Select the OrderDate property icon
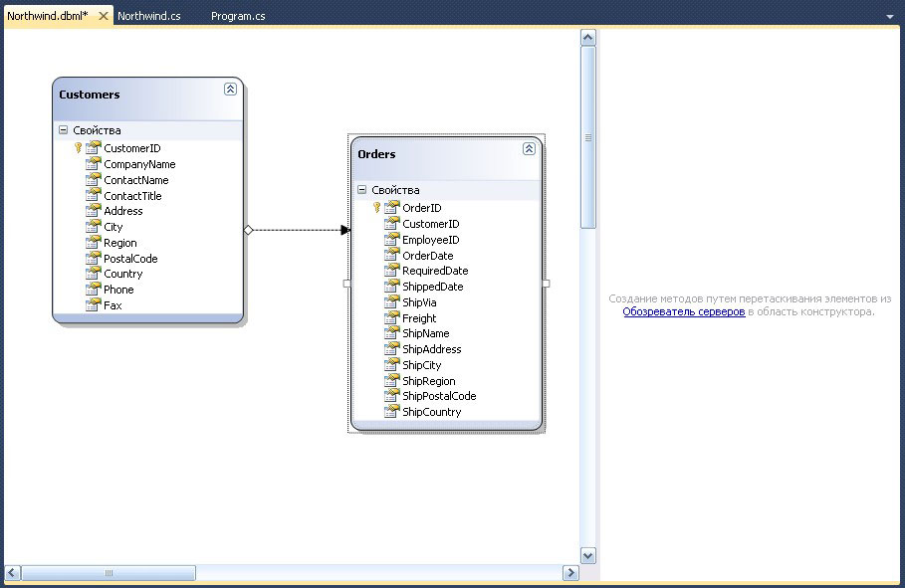This screenshot has height=588, width=905. 392,255
